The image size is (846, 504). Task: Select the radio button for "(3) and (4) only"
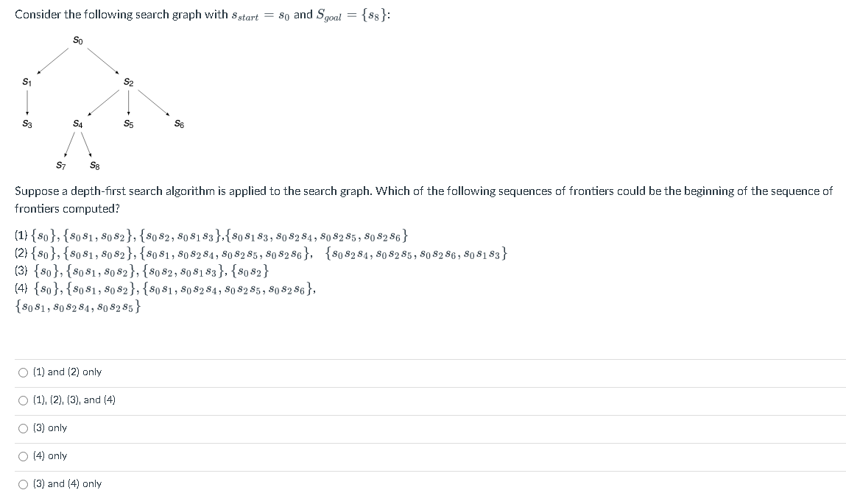coord(21,483)
